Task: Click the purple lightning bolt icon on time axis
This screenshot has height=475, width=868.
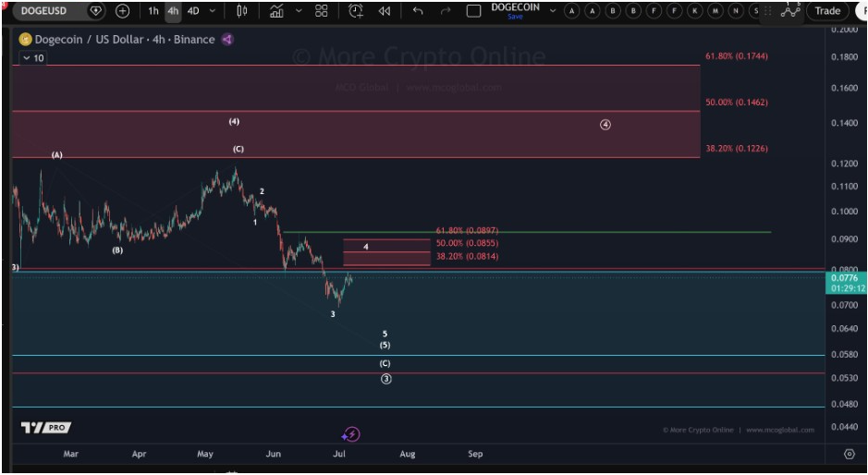Action: pyautogui.click(x=351, y=434)
